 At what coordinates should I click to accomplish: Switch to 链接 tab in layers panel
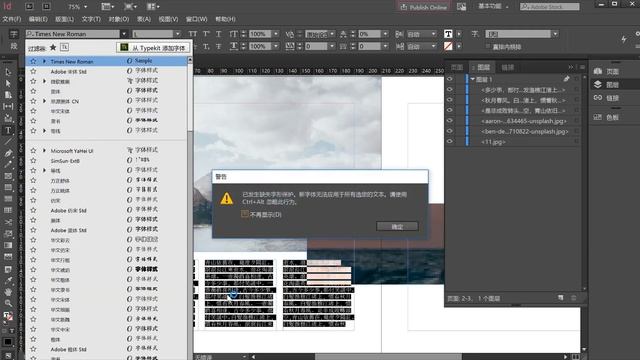tap(507, 67)
